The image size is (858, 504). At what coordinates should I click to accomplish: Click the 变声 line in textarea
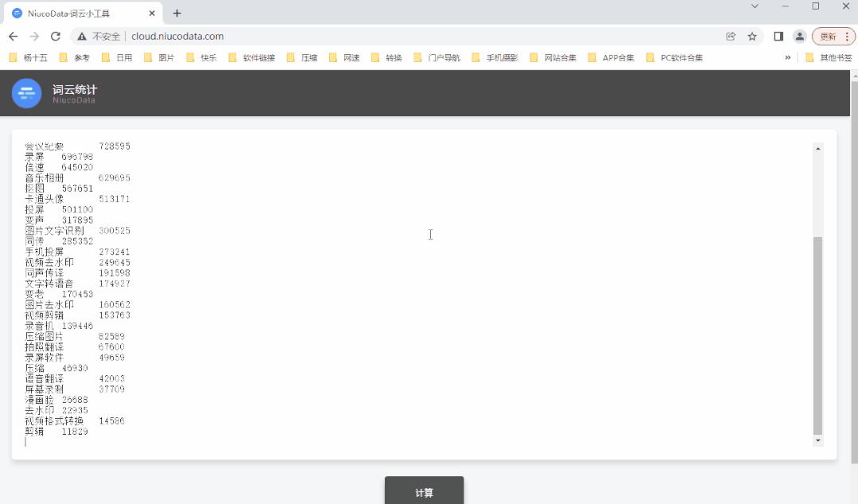coord(59,220)
